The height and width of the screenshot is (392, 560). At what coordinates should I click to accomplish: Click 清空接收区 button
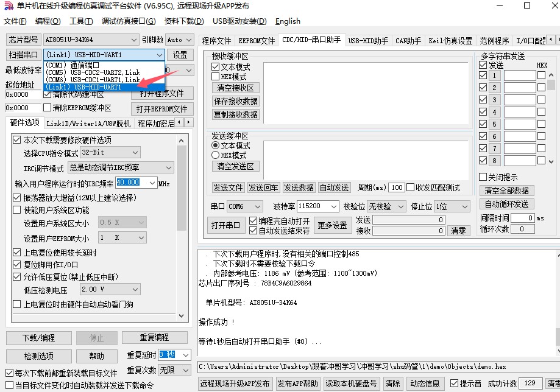click(x=235, y=88)
